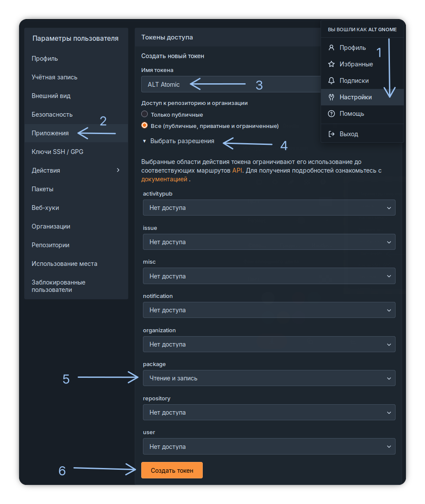Open the package permission dropdown
The width and height of the screenshot is (425, 504).
tap(269, 378)
